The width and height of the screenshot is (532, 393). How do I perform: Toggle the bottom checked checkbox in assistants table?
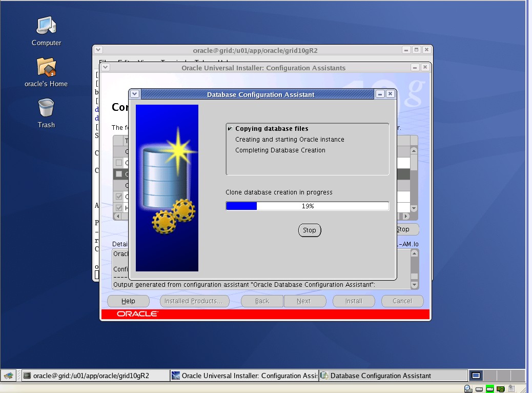pos(119,208)
